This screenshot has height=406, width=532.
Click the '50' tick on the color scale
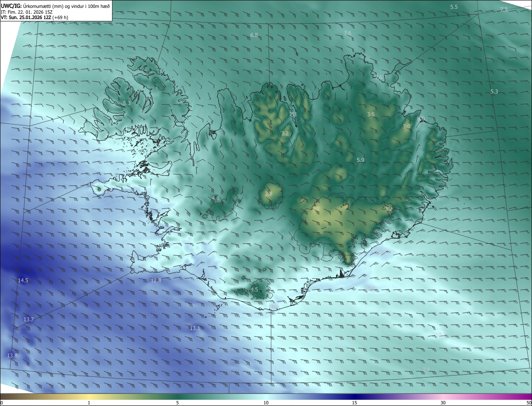529,403
